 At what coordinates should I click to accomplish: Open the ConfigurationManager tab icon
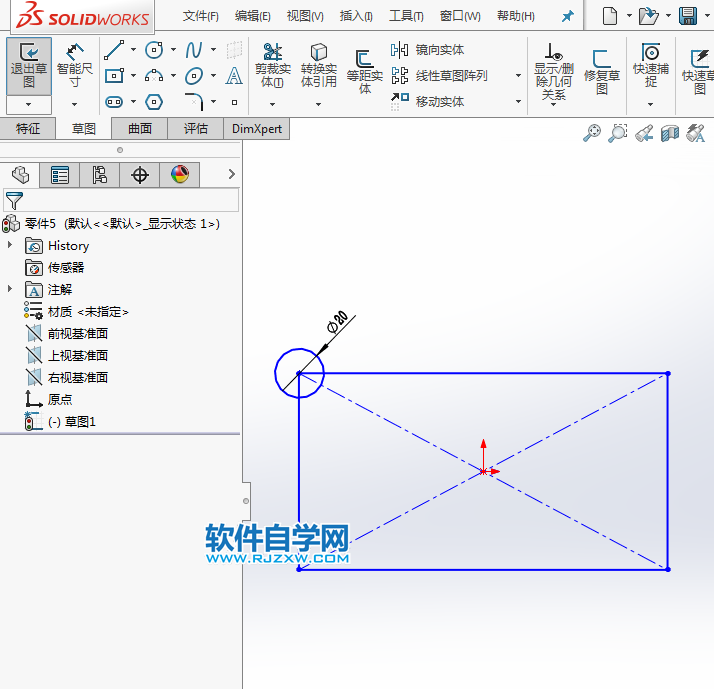tap(100, 175)
